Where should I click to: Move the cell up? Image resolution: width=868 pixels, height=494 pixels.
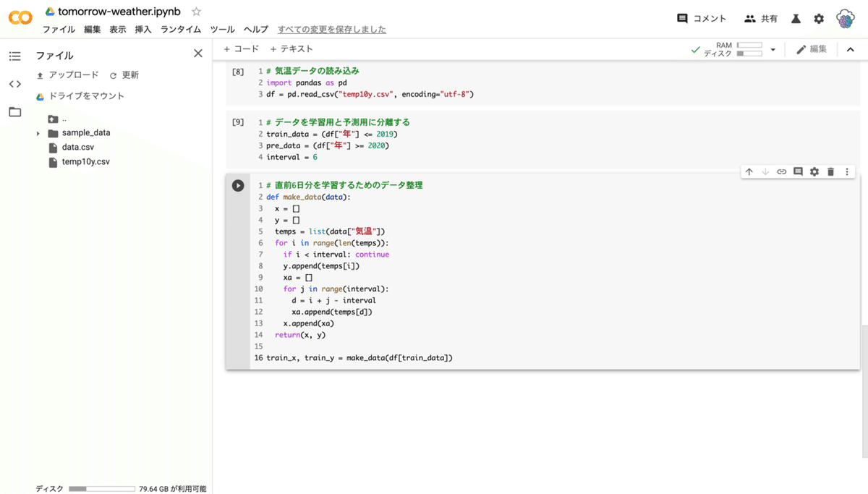click(x=749, y=171)
